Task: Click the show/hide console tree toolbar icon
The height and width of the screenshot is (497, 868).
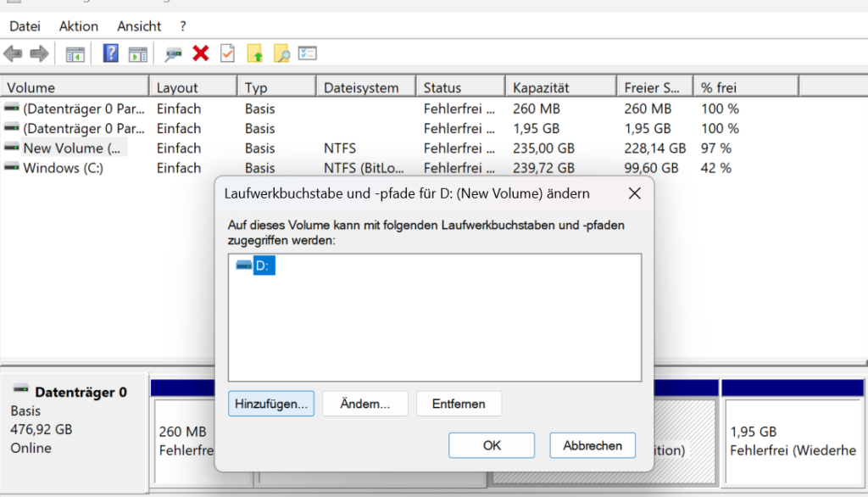Action: pos(75,54)
